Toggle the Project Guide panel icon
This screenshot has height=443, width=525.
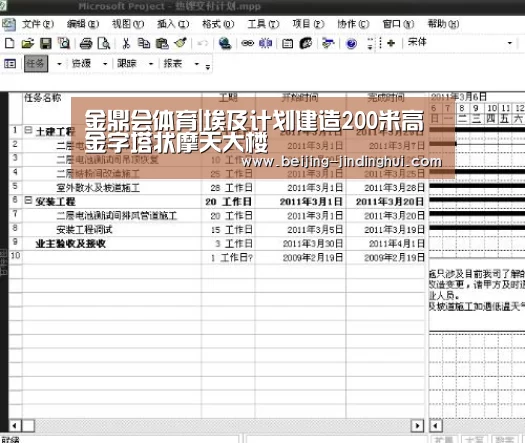tap(10, 63)
